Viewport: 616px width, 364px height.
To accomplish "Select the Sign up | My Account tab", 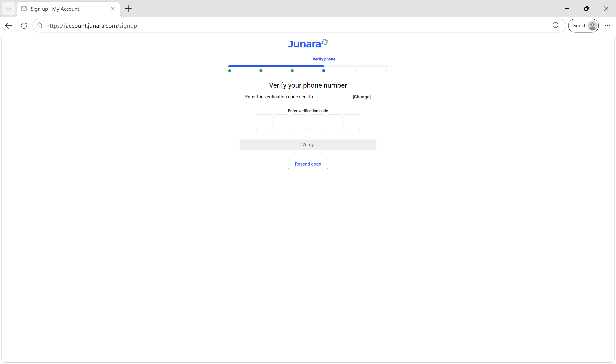I will [x=68, y=9].
